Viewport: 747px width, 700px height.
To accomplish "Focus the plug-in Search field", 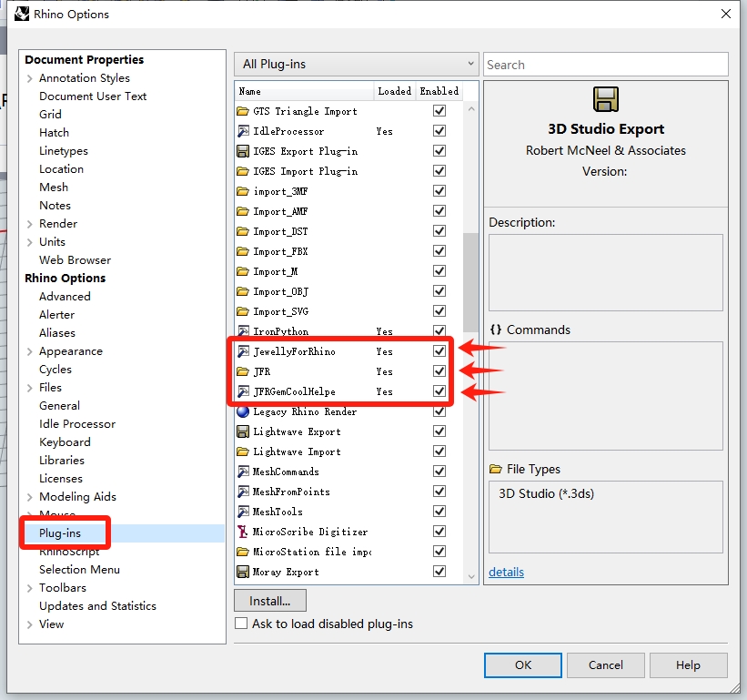I will 605,65.
